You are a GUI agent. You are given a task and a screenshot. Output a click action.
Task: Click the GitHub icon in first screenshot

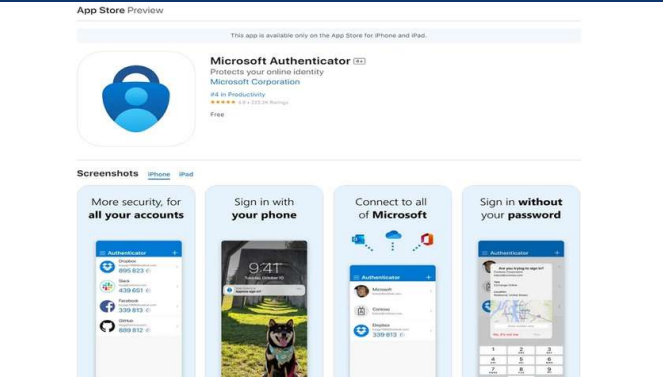pyautogui.click(x=107, y=326)
